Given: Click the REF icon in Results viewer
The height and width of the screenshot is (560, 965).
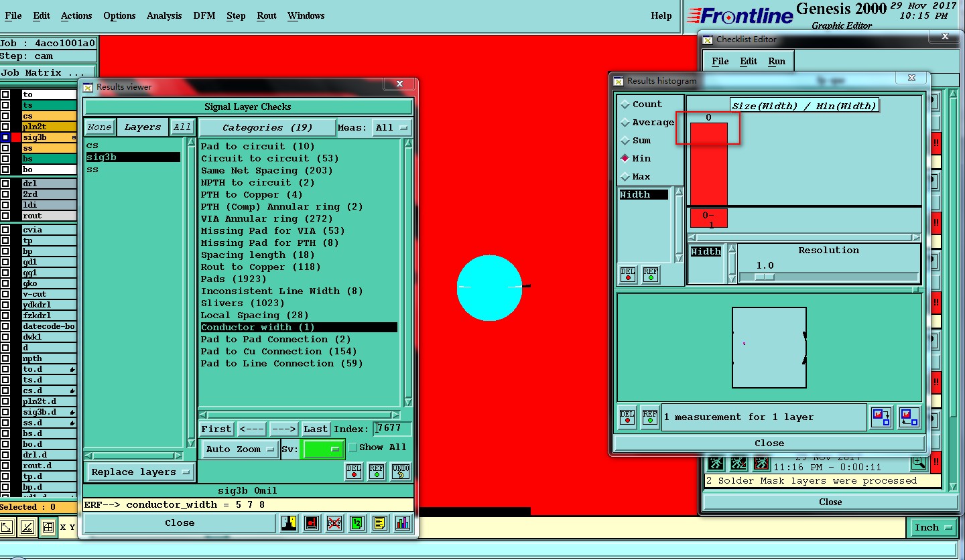Looking at the screenshot, I should tap(377, 471).
